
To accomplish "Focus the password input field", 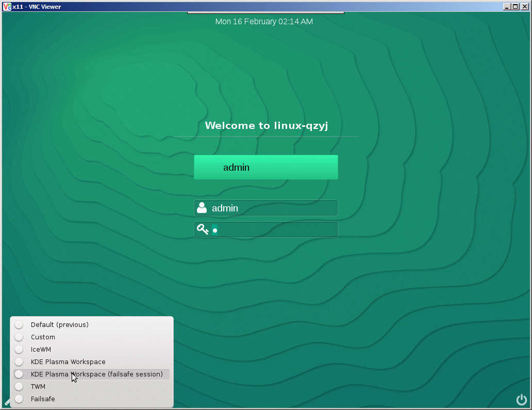I will pos(266,230).
